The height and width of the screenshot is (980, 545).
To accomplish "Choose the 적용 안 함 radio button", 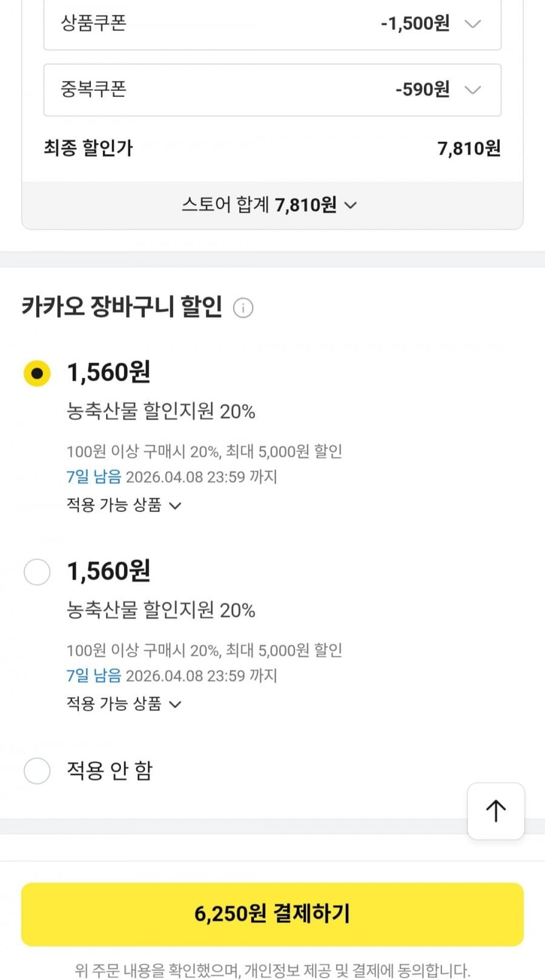I will pos(37,771).
